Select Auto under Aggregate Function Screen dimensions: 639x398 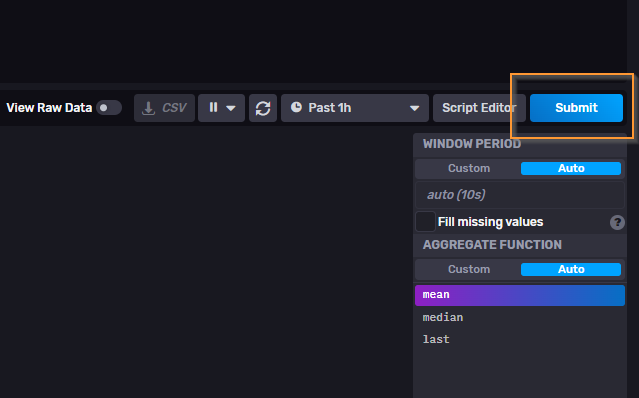[571, 269]
